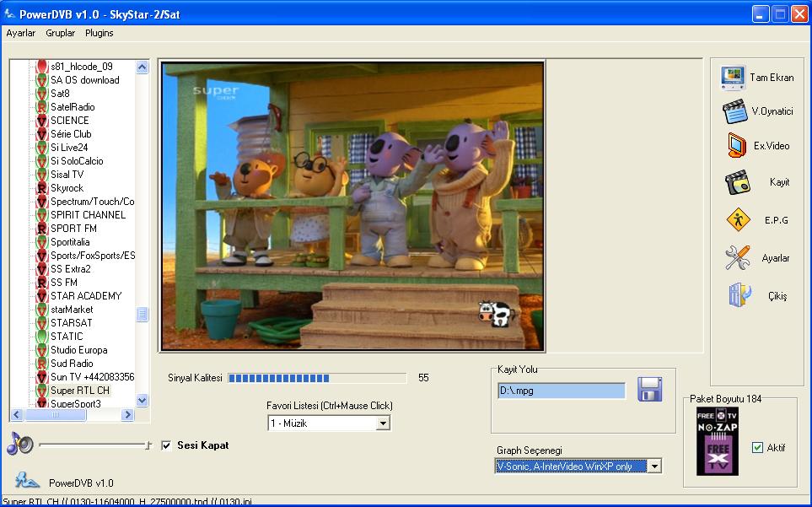The image size is (812, 507).
Task: Click the Ex.Video orange TV icon
Action: pos(736,146)
